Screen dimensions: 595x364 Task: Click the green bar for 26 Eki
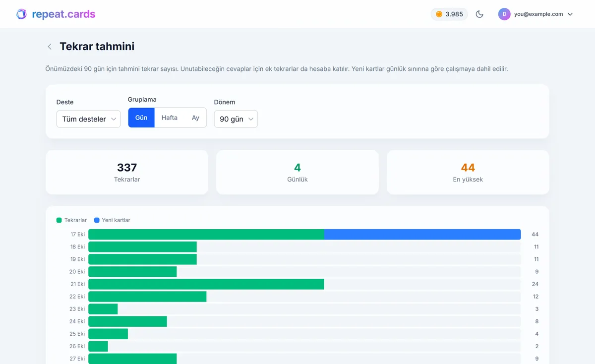(x=98, y=346)
